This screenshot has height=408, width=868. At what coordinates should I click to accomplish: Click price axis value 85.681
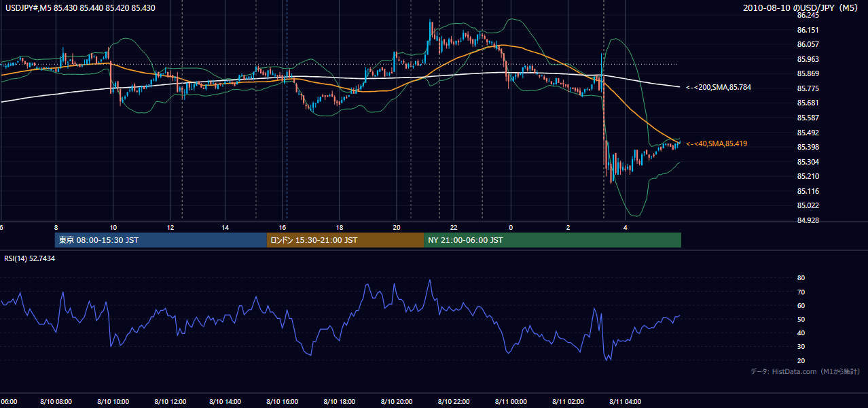pyautogui.click(x=808, y=103)
